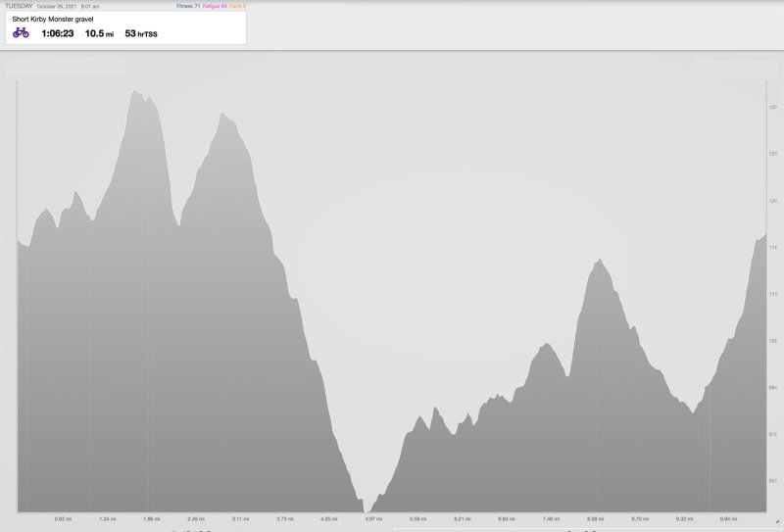The height and width of the screenshot is (532, 784).
Task: Click the '1:06:23' duration value
Action: [x=58, y=33]
